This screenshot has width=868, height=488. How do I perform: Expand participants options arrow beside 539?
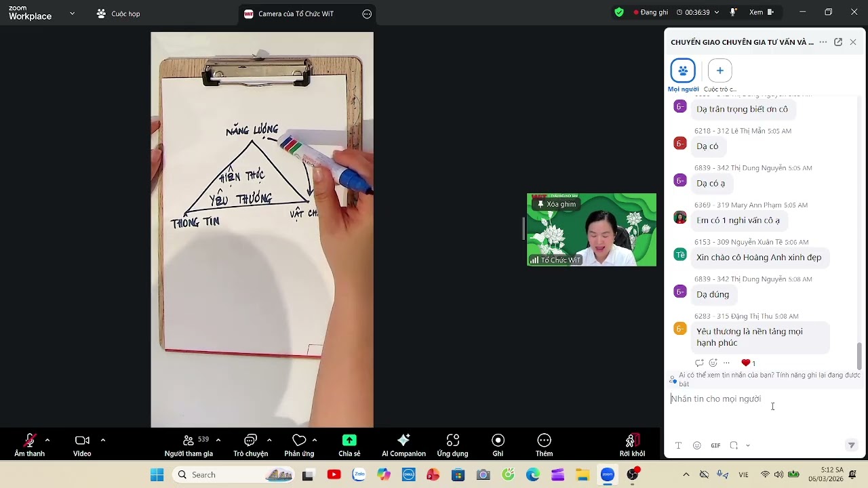(218, 440)
